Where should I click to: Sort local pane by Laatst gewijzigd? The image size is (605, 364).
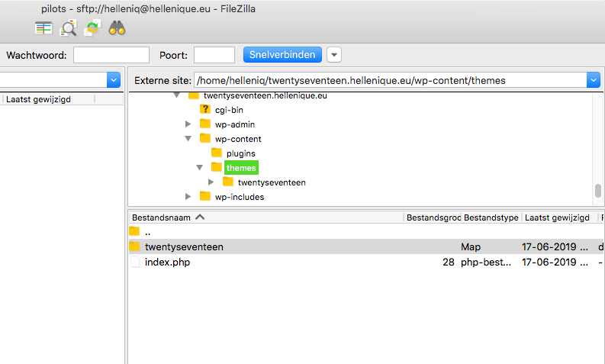(48, 99)
